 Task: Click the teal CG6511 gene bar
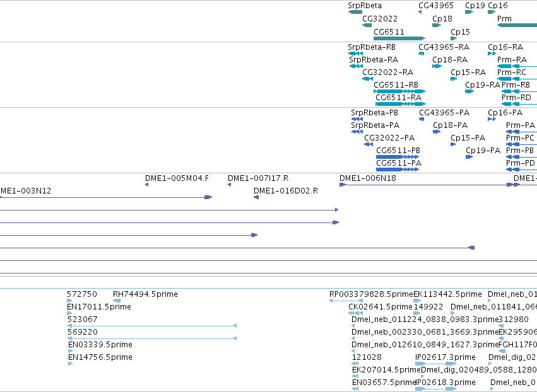399,38
